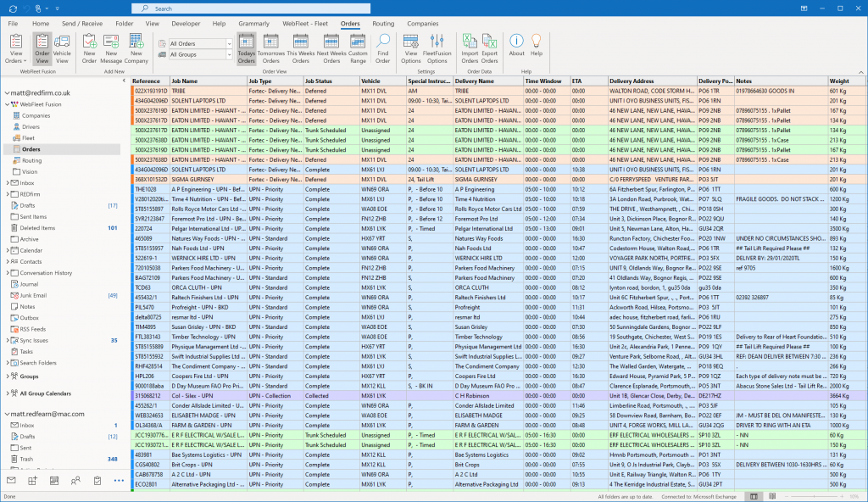Image resolution: width=868 pixels, height=502 pixels.
Task: Click the Export Orders icon
Action: (490, 48)
